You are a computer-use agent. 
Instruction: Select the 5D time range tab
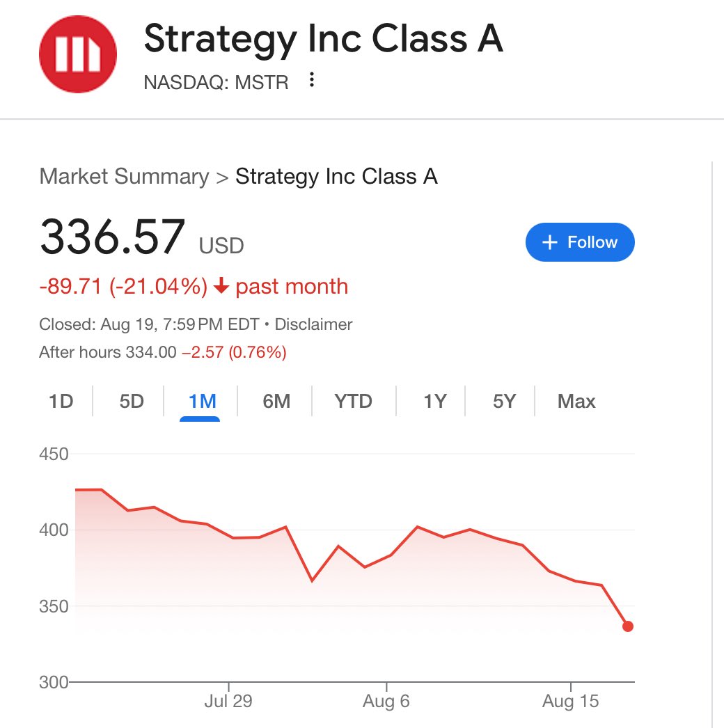pos(131,402)
